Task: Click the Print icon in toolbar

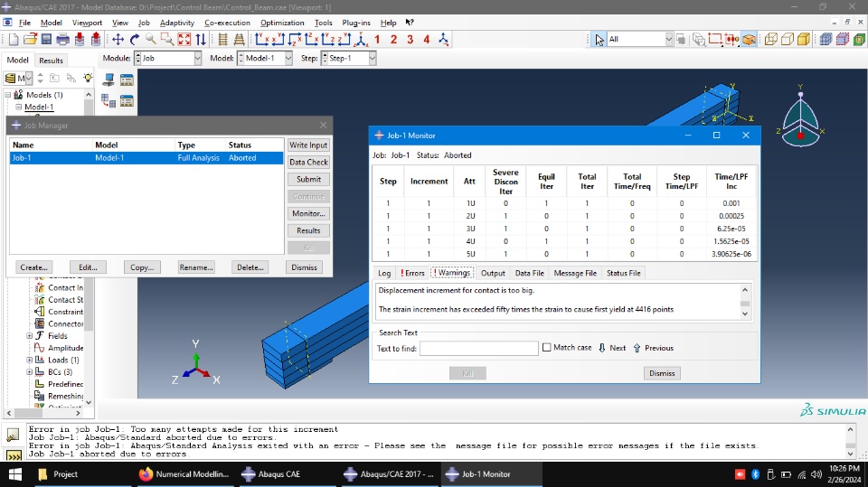Action: [63, 39]
